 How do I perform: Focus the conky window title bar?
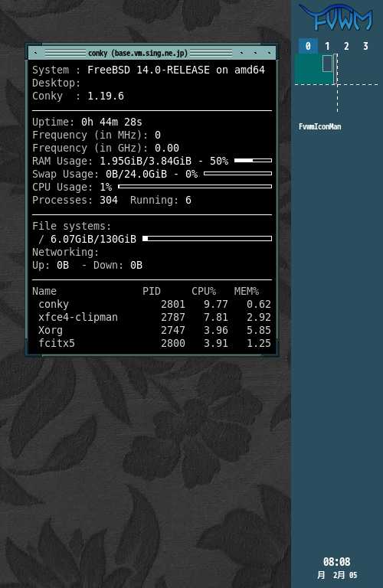pos(152,53)
